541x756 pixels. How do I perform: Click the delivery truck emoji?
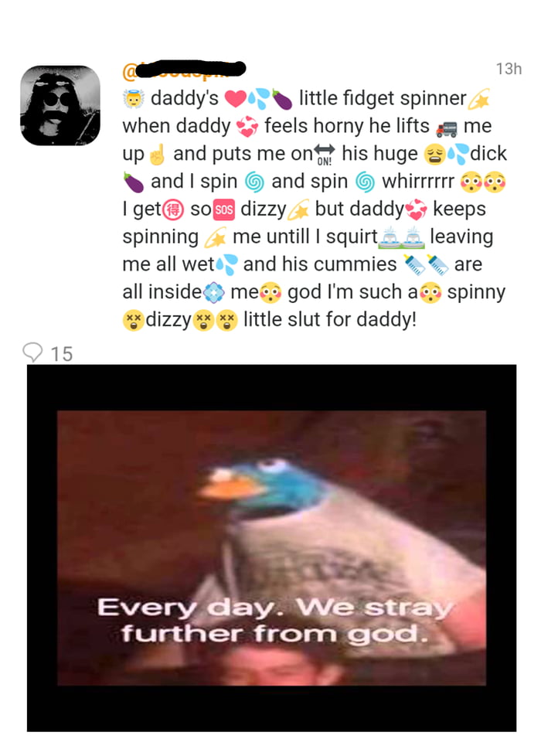click(x=447, y=128)
